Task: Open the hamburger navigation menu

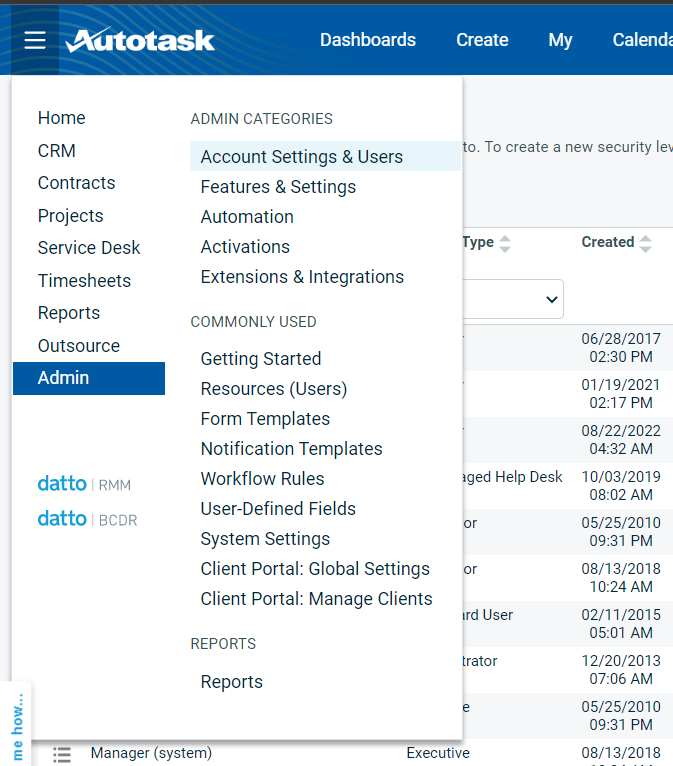Action: pyautogui.click(x=35, y=40)
